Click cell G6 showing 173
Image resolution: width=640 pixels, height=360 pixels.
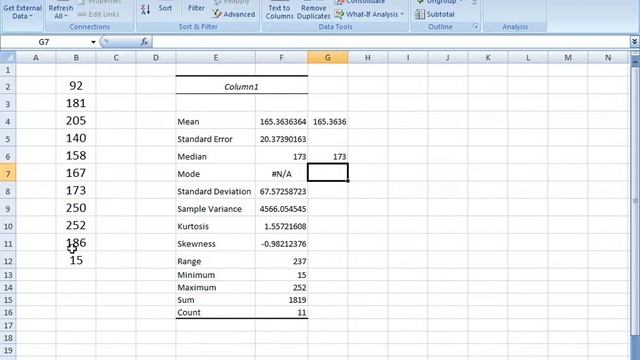point(328,156)
